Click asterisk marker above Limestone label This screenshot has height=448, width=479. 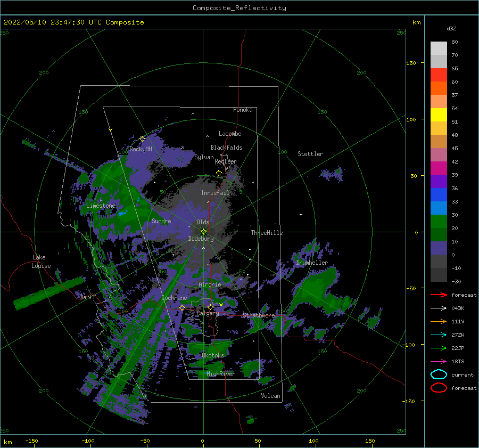(101, 201)
